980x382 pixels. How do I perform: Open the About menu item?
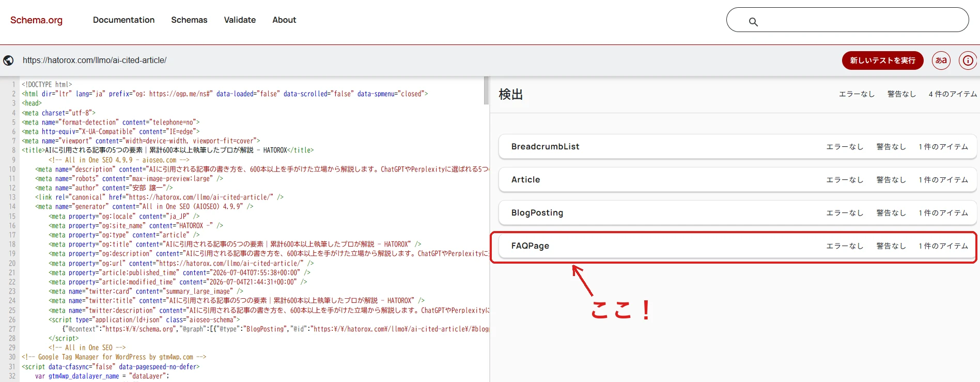tap(284, 20)
